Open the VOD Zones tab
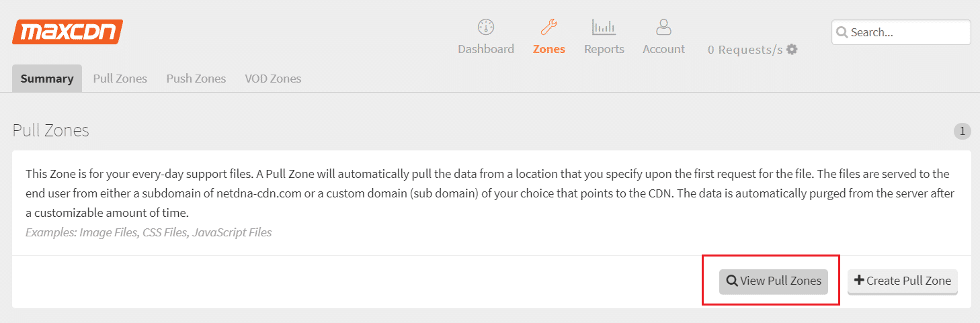The width and height of the screenshot is (980, 323). point(273,79)
